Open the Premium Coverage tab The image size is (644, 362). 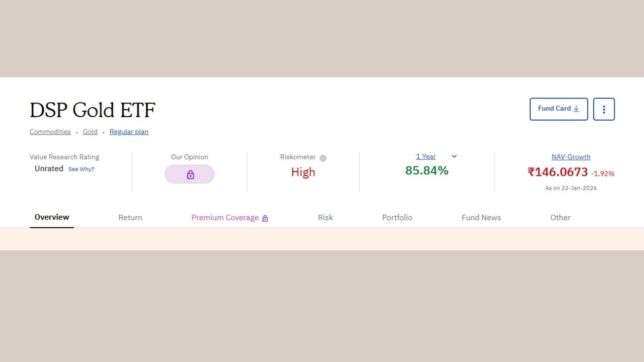[225, 218]
